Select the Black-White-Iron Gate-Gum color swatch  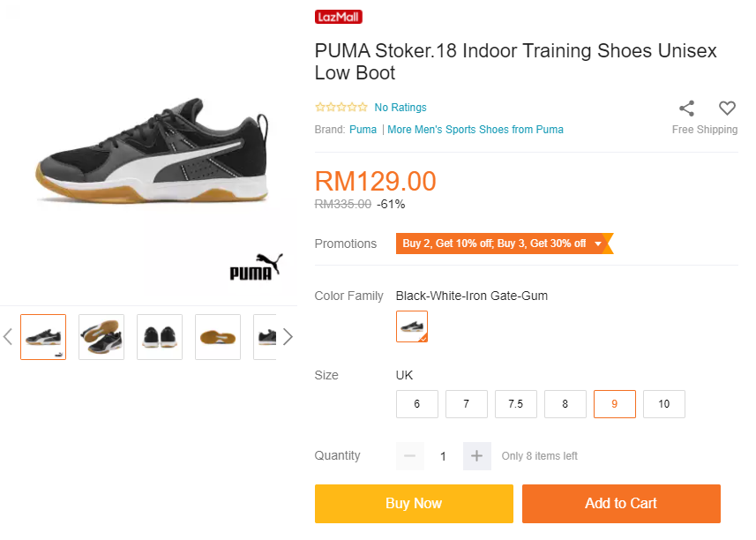click(x=412, y=326)
